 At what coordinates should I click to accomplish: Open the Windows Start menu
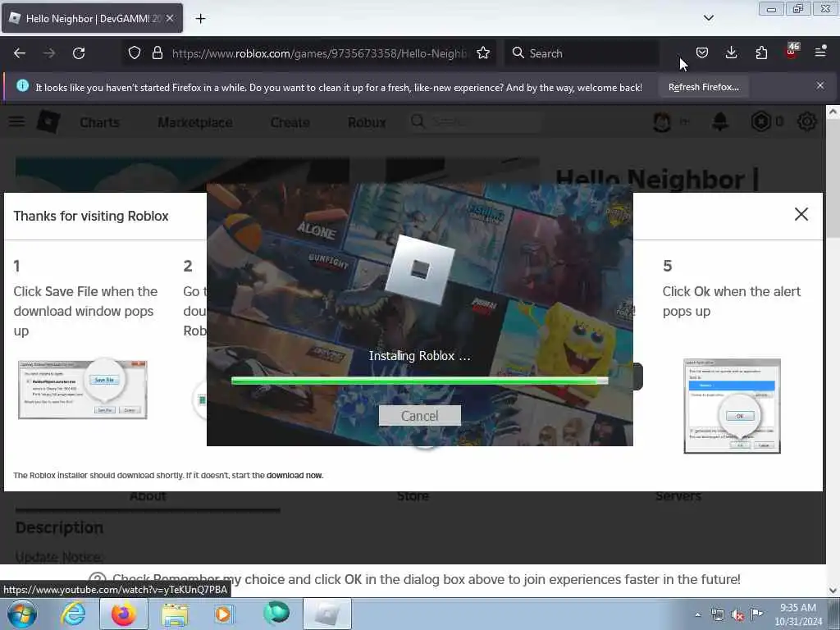coord(22,614)
